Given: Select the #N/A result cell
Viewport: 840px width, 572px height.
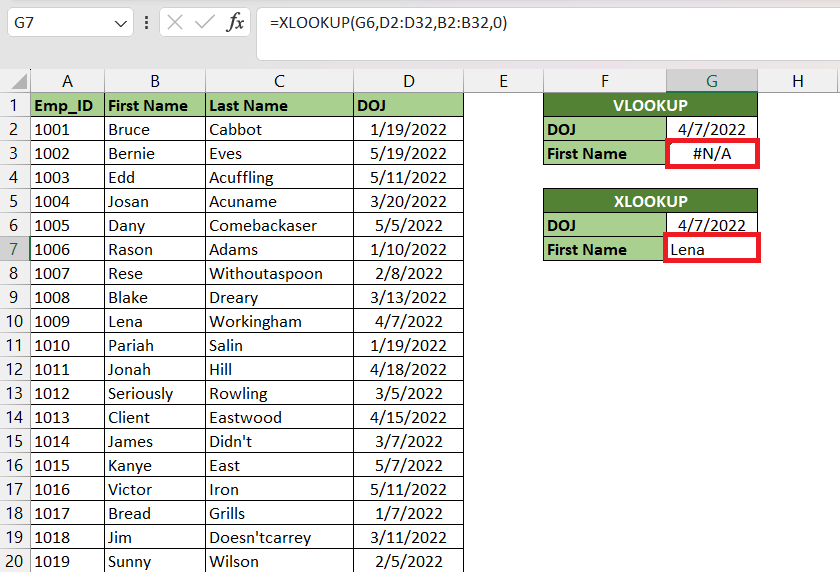Looking at the screenshot, I should [x=712, y=154].
